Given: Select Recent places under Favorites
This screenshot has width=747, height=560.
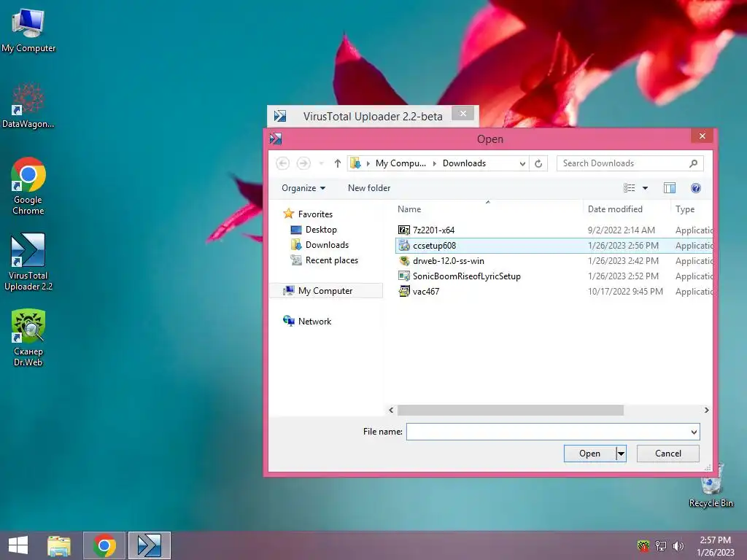Looking at the screenshot, I should coord(325,260).
